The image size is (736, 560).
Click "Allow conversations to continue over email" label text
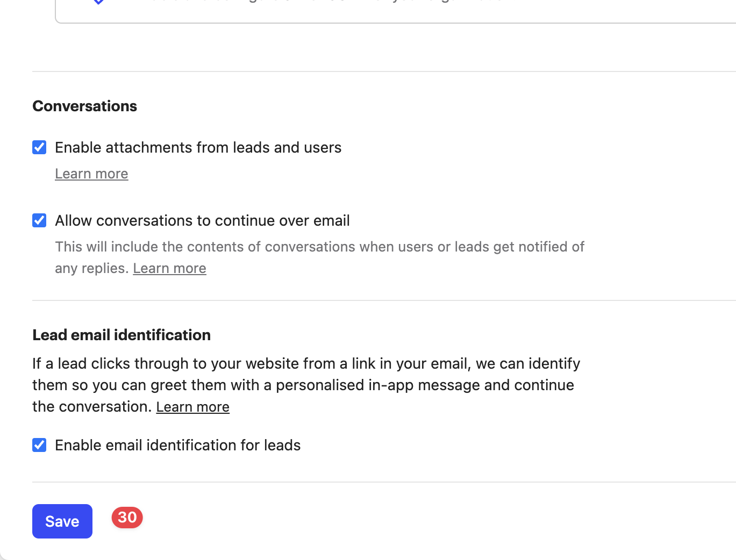tap(202, 220)
